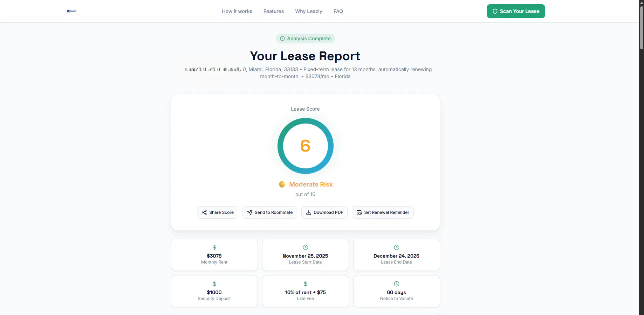Click the clock icon above Lease End Date

pyautogui.click(x=397, y=247)
